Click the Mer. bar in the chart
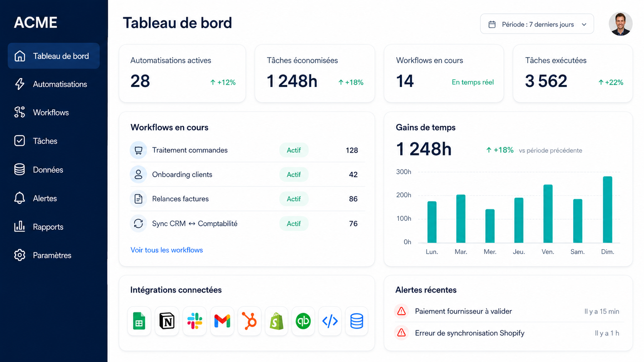This screenshot has height=362, width=644. point(490,226)
